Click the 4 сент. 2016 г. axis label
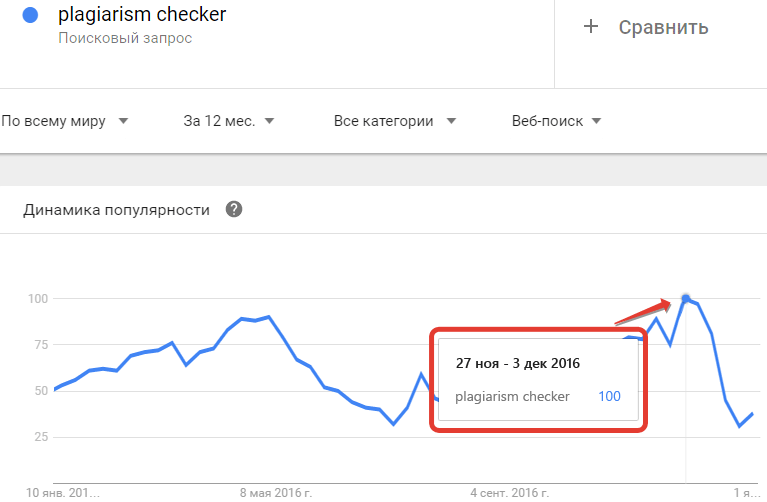This screenshot has width=767, height=502. point(510,493)
